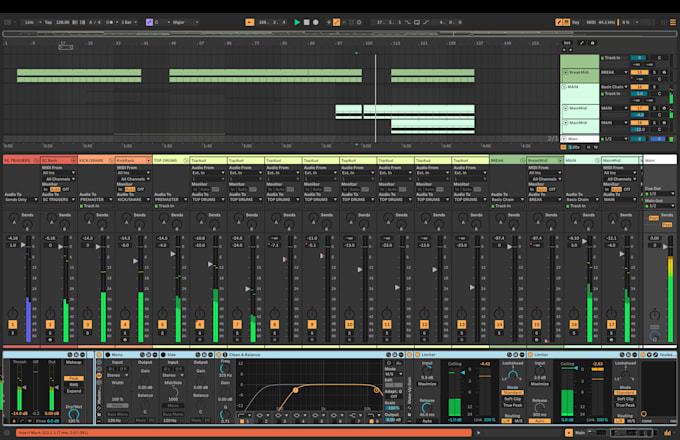Toggle track activator 14 in mixer
This screenshot has width=680, height=440.
tap(499, 324)
